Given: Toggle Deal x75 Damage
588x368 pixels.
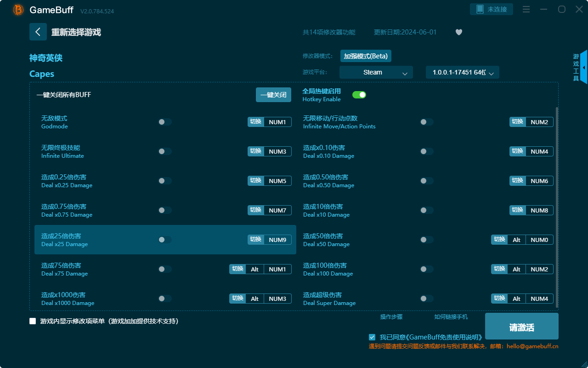Looking at the screenshot, I should coord(165,269).
